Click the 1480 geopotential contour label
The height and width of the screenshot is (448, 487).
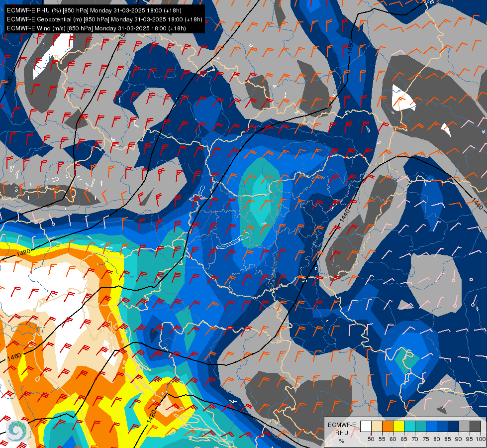(23, 252)
